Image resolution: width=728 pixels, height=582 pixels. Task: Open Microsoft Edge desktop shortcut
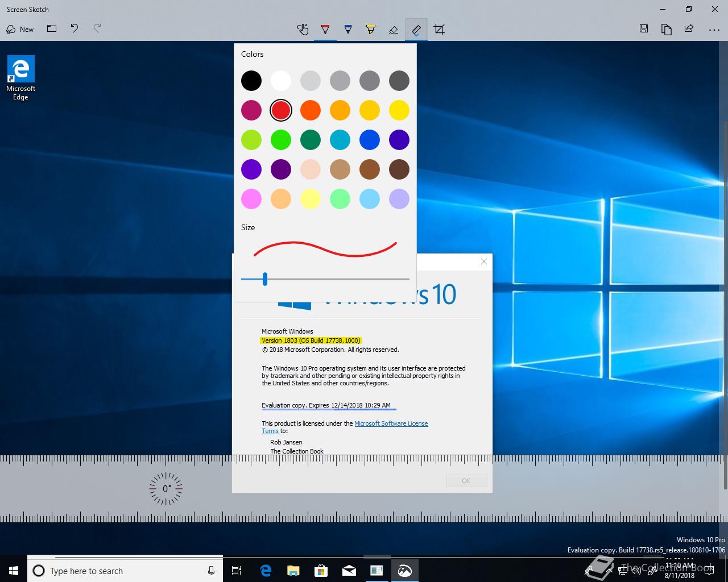tap(21, 78)
